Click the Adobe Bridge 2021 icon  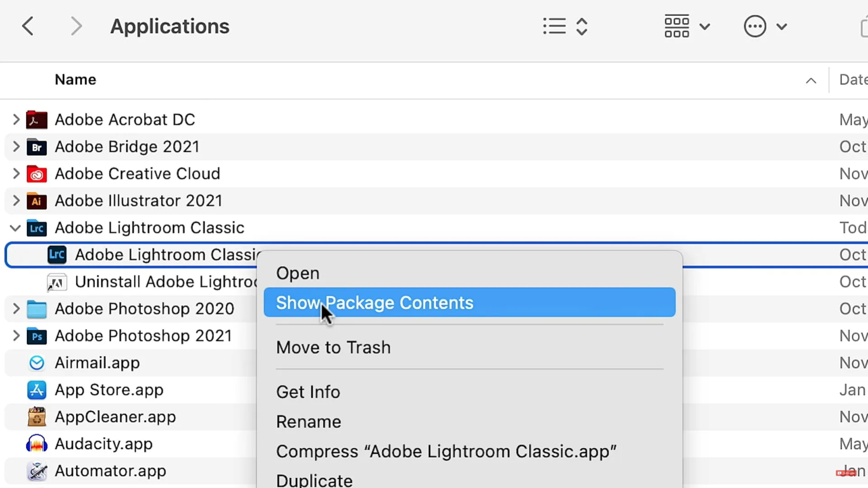pyautogui.click(x=37, y=147)
